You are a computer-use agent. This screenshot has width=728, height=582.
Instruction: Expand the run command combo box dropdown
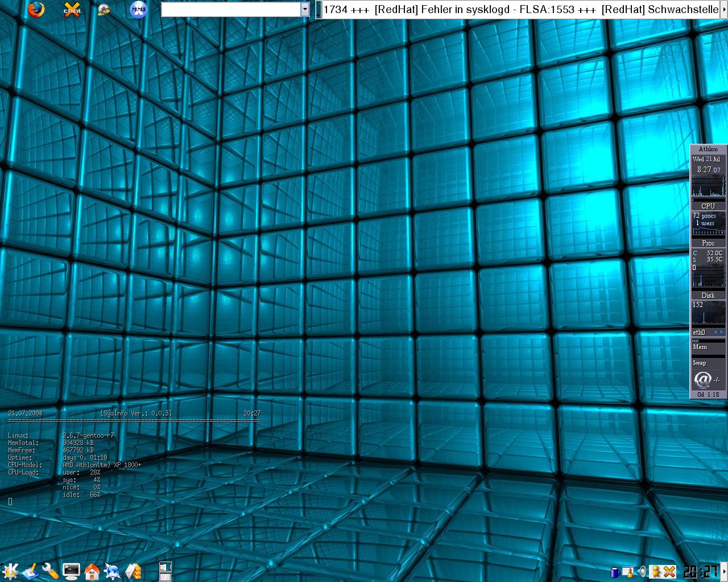tap(305, 10)
